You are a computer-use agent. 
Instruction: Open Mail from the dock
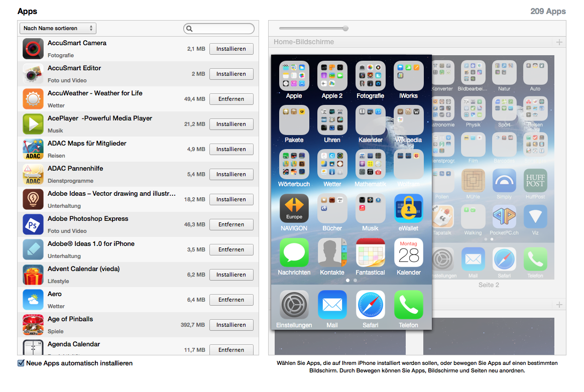coord(332,304)
